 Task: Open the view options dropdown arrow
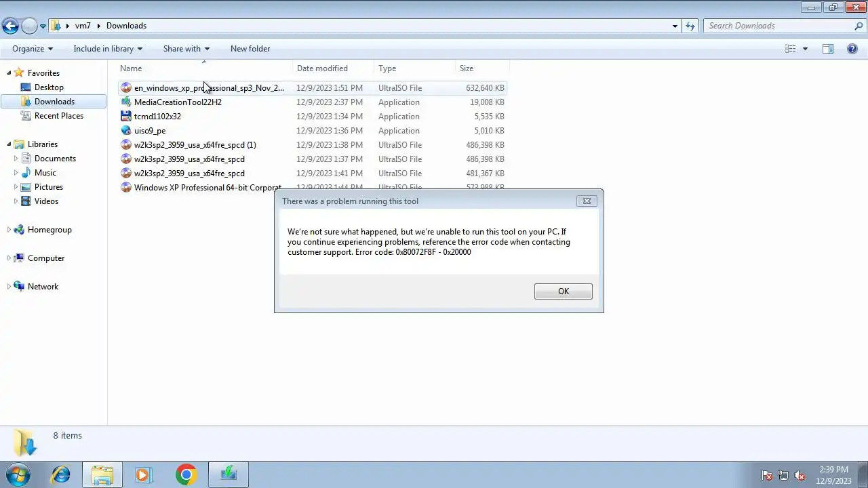tap(805, 49)
